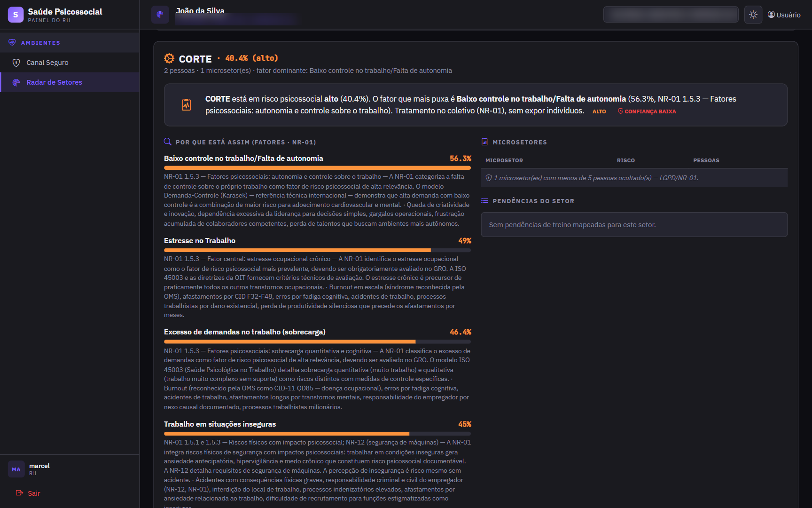The height and width of the screenshot is (508, 812).
Task: Click the Ambientes section header
Action: coord(70,42)
